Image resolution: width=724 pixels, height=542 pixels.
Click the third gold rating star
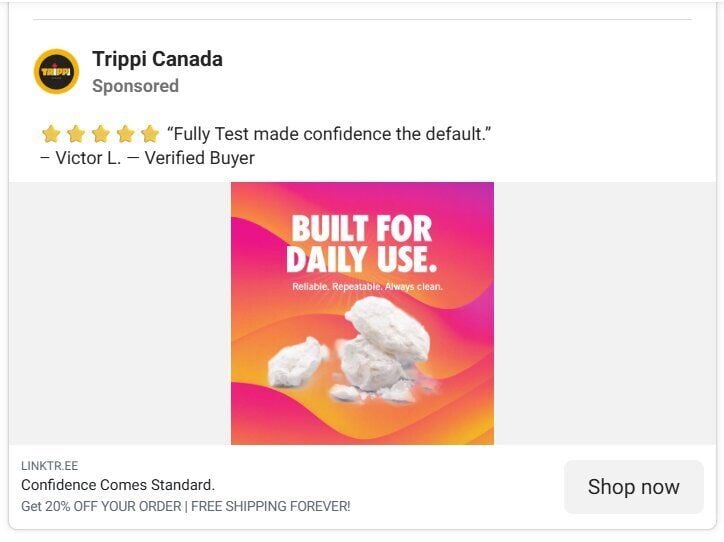tap(100, 134)
